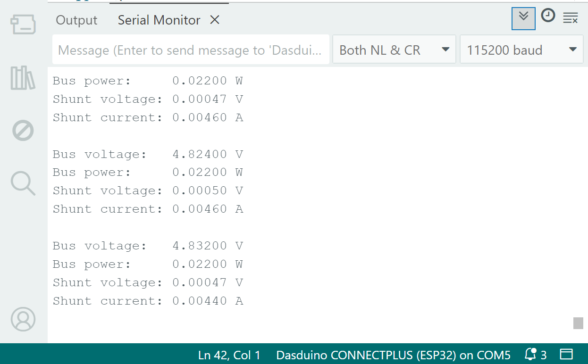Image resolution: width=588 pixels, height=364 pixels.
Task: Open the notifications bell icon
Action: coord(531,354)
